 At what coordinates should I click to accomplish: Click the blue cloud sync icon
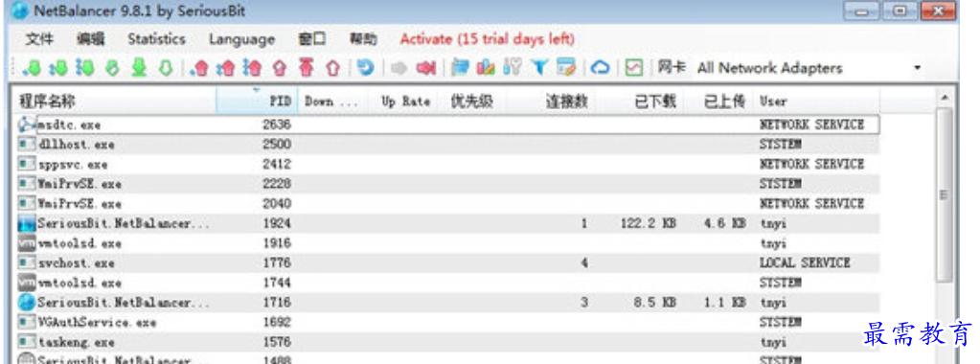point(600,68)
